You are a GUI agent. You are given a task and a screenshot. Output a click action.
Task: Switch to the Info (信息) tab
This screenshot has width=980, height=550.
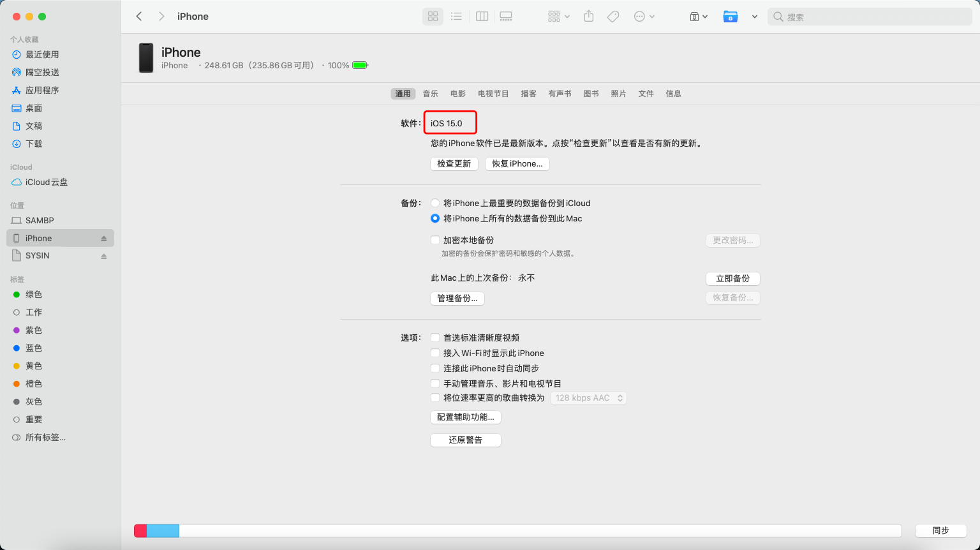(674, 94)
